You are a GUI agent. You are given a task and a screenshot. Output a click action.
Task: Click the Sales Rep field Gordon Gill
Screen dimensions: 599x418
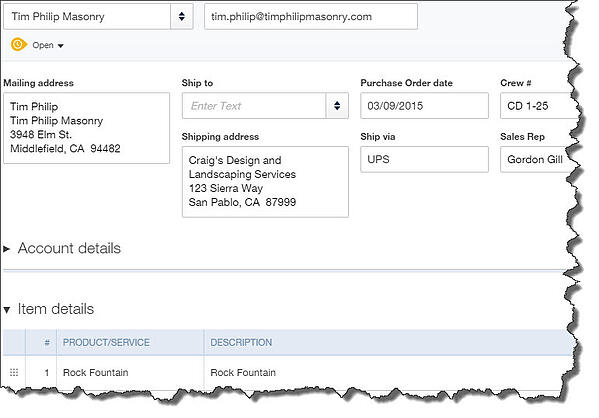click(x=535, y=159)
